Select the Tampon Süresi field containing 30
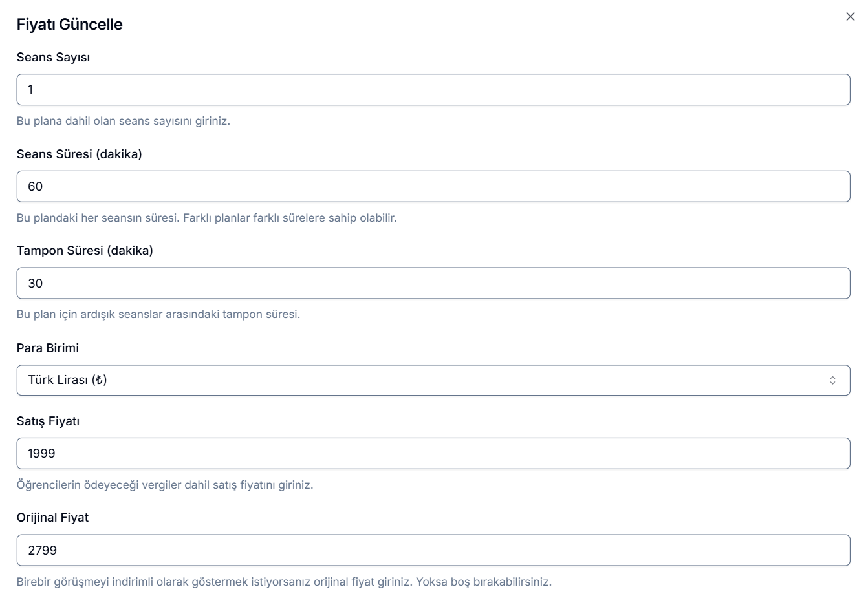This screenshot has width=868, height=596. [x=433, y=284]
